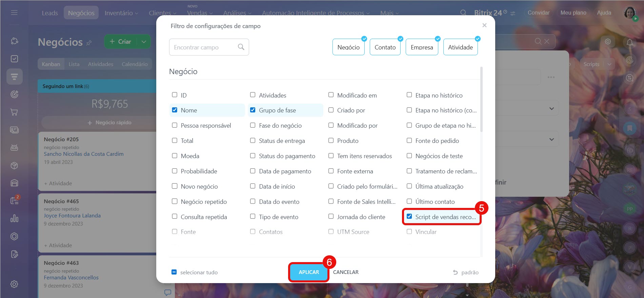Click the Encontrar campo search field
Viewport: 644px width, 298px height.
click(x=203, y=47)
